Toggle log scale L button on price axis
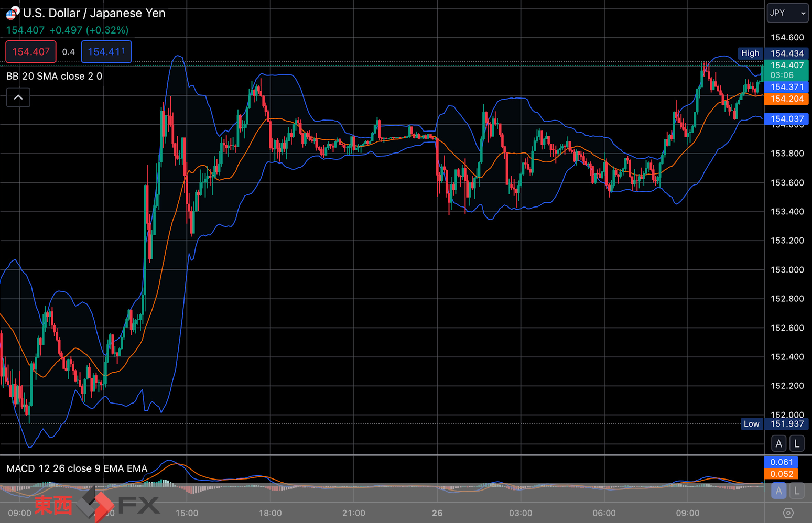The image size is (812, 523). [797, 444]
